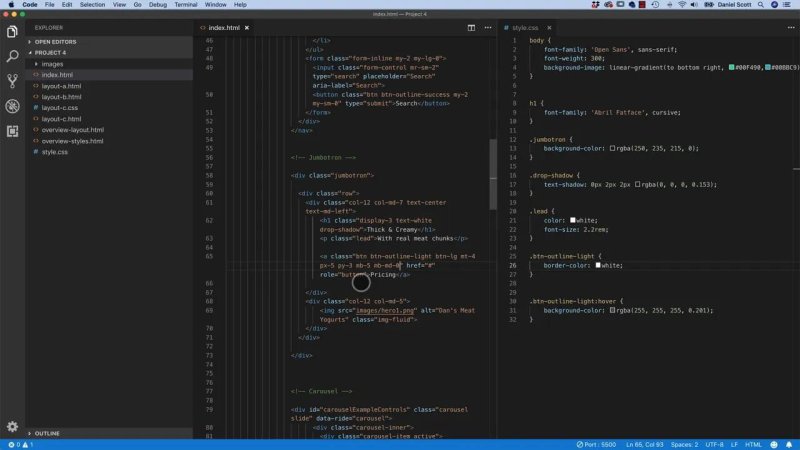Open the Terminal menu
This screenshot has height=450, width=800.
click(186, 5)
